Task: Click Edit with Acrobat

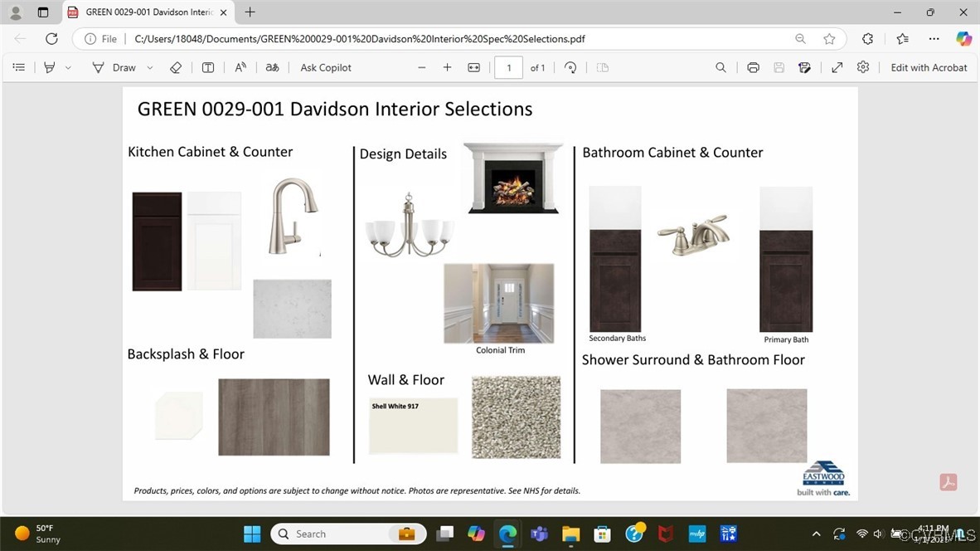Action: [x=929, y=67]
